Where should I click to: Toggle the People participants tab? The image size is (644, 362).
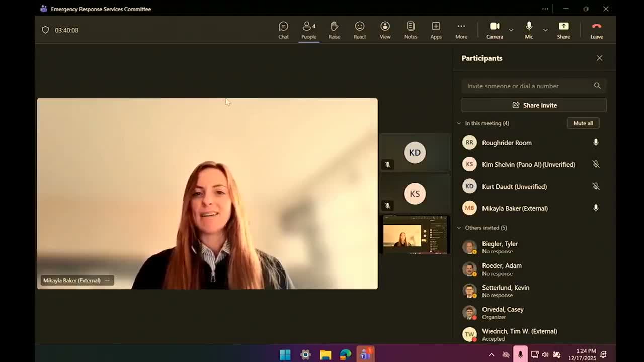[x=308, y=30]
